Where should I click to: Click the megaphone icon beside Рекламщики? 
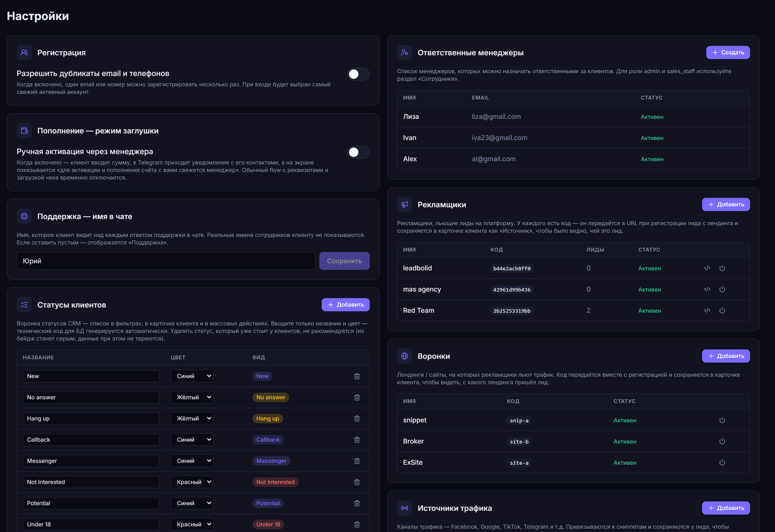[x=405, y=204]
